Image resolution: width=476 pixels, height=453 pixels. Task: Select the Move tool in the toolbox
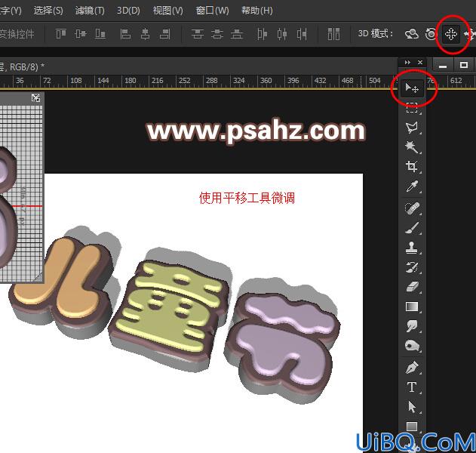412,88
